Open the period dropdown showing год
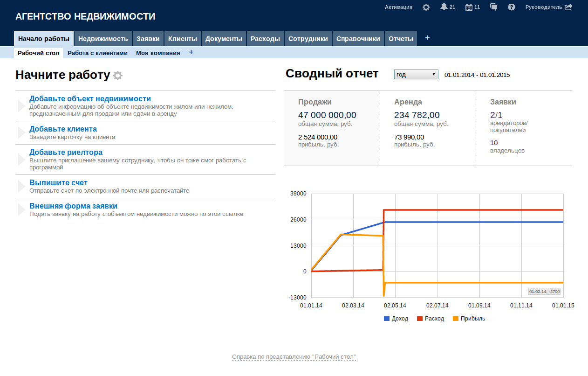 [416, 75]
